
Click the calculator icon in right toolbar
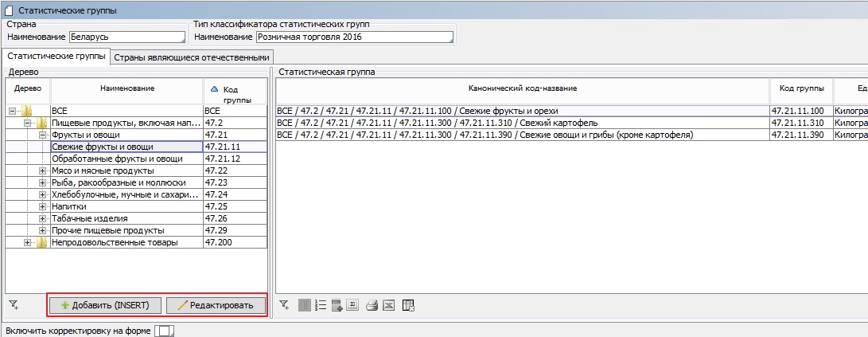tap(337, 305)
